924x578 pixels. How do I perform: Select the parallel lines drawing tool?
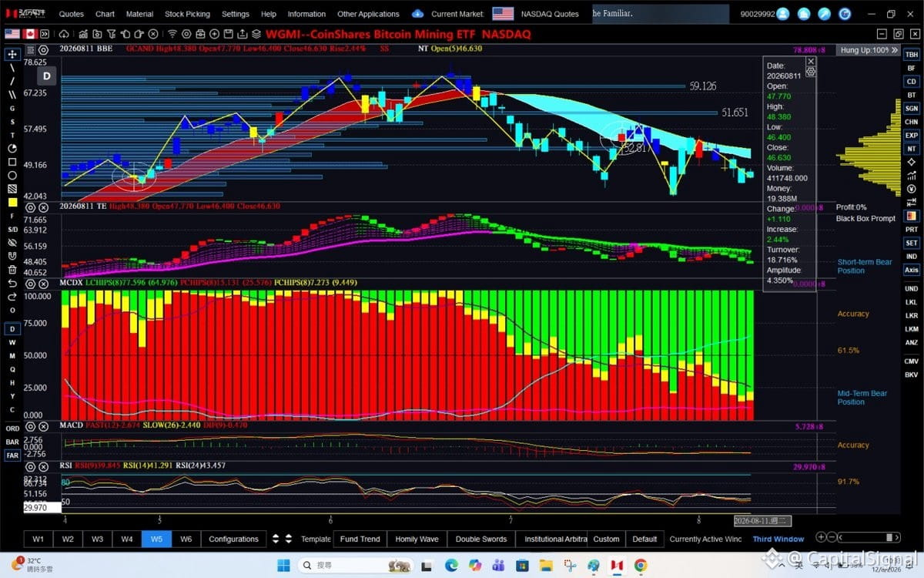pyautogui.click(x=12, y=95)
